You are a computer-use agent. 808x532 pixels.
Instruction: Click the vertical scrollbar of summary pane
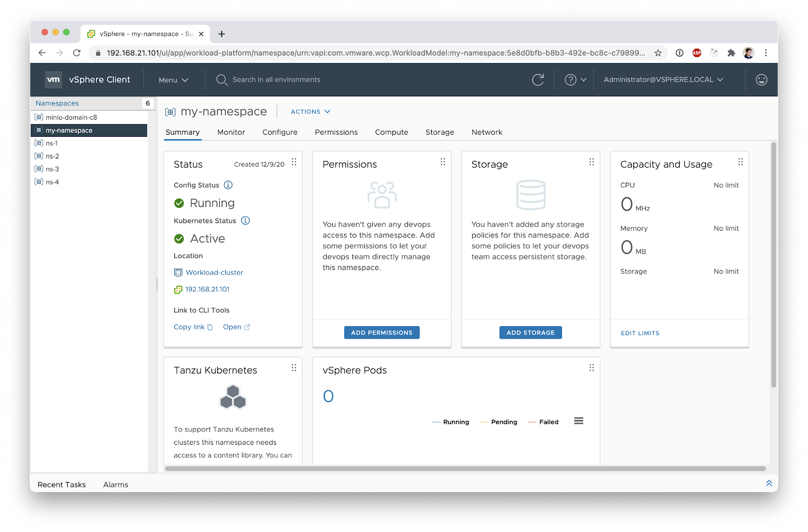(x=774, y=265)
